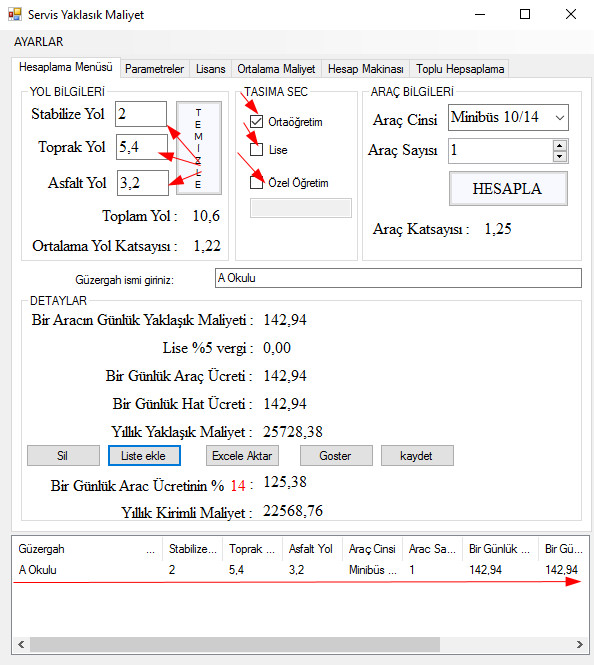
Task: Select the A Okulu list row
Action: click(x=300, y=570)
